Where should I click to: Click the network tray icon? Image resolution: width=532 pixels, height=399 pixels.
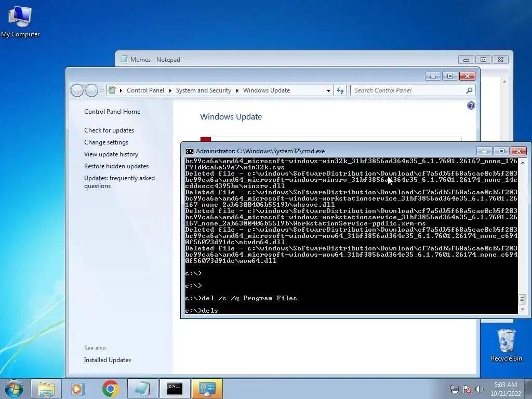[454, 389]
